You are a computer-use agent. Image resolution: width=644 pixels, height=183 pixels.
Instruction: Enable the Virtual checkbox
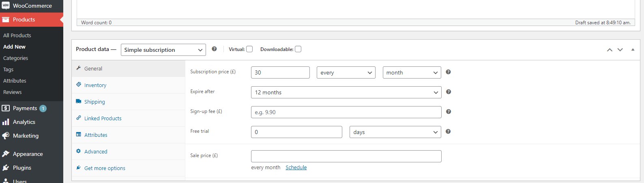(249, 49)
